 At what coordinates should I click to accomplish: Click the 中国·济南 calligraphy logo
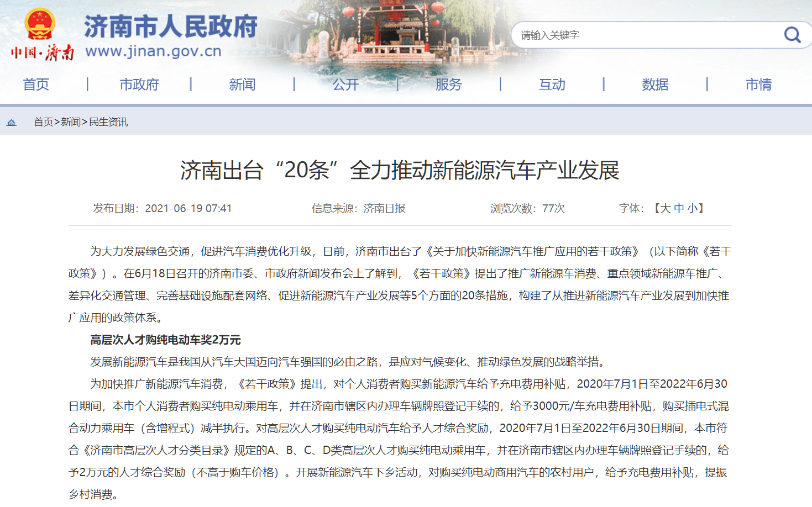pyautogui.click(x=43, y=52)
